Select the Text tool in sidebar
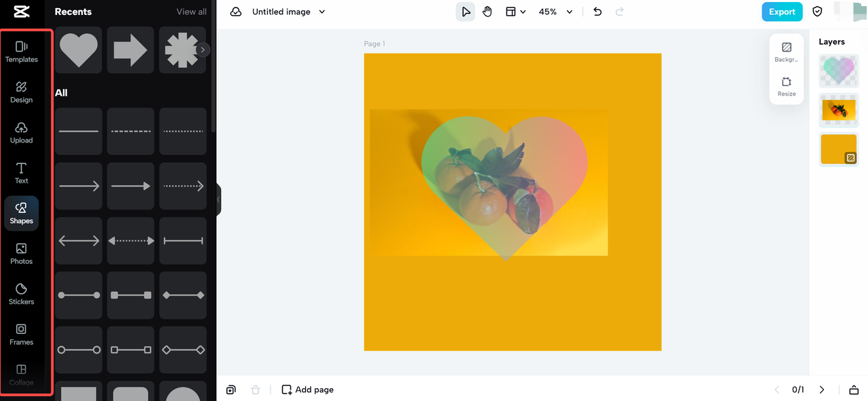The height and width of the screenshot is (401, 868). coord(21,173)
